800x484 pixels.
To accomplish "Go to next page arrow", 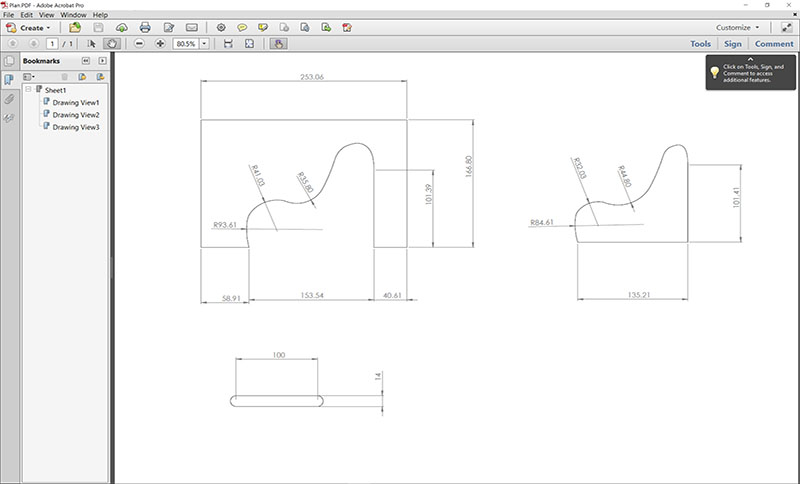I will (34, 44).
